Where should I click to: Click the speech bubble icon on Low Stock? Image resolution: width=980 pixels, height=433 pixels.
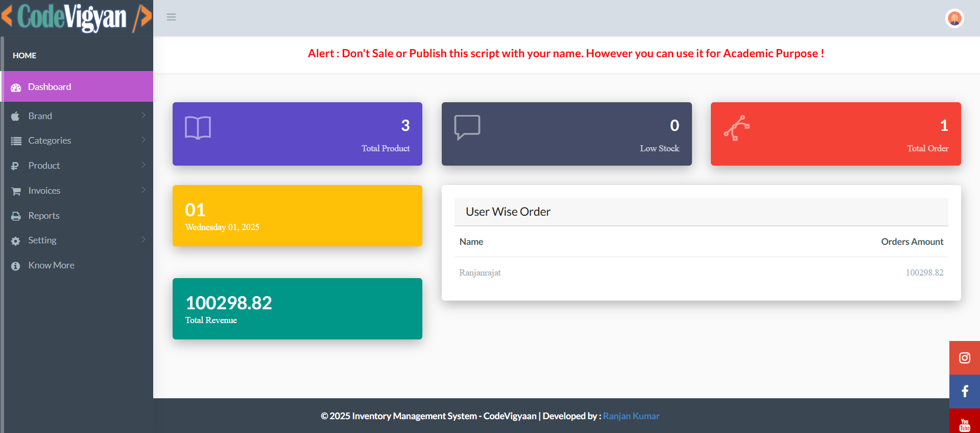[467, 127]
